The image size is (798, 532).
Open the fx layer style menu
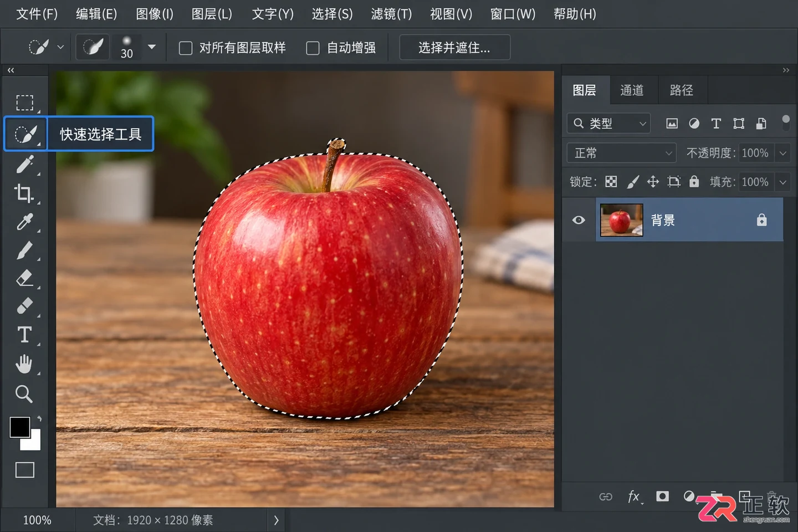pos(635,497)
